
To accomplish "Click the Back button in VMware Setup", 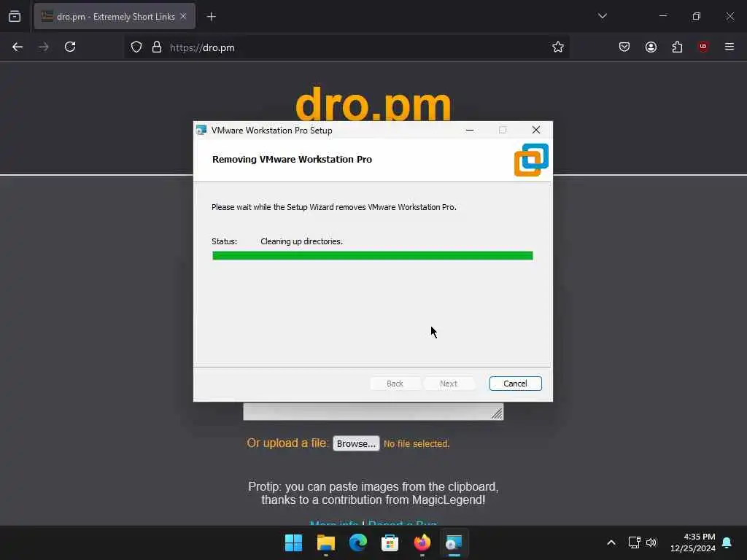I will click(395, 384).
